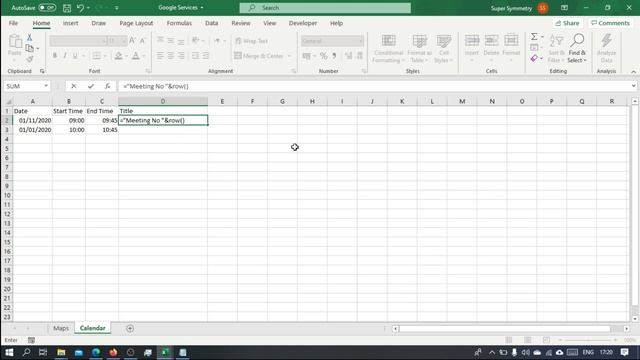Click vertical scrollbar down arrow
The height and width of the screenshot is (360, 640).
[635, 319]
